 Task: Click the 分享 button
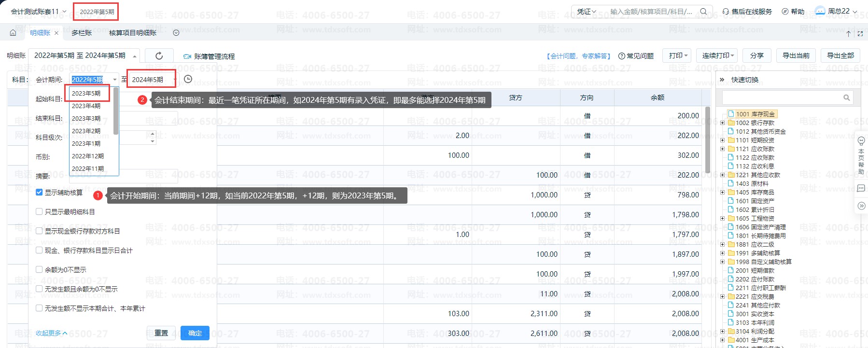[x=757, y=56]
